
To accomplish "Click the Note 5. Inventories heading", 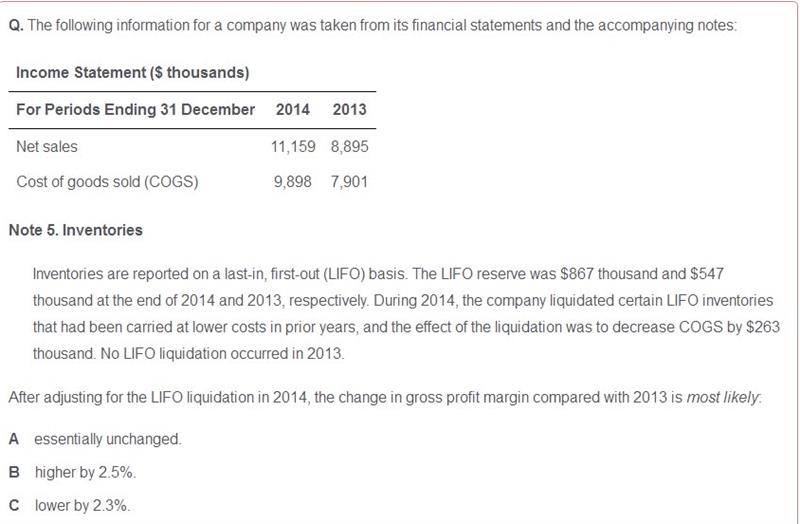I will pos(76,230).
